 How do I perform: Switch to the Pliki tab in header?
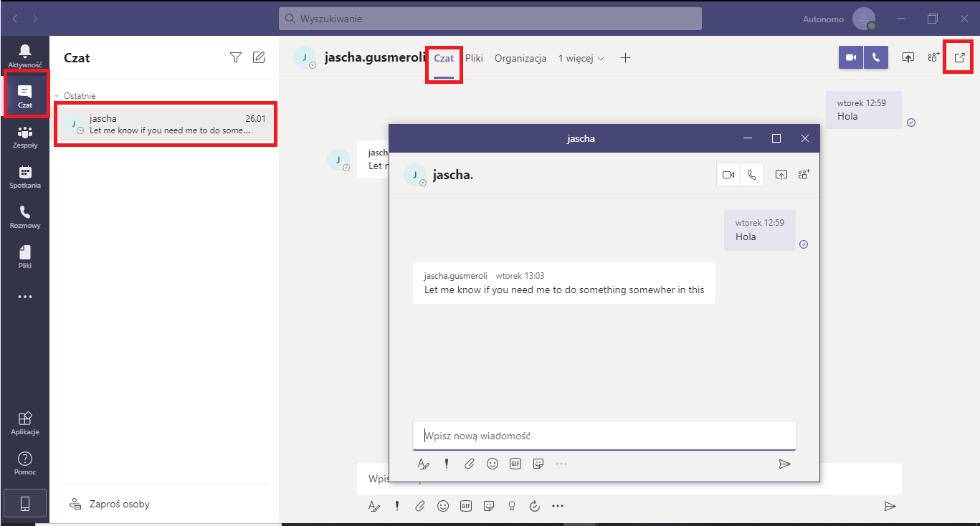474,58
